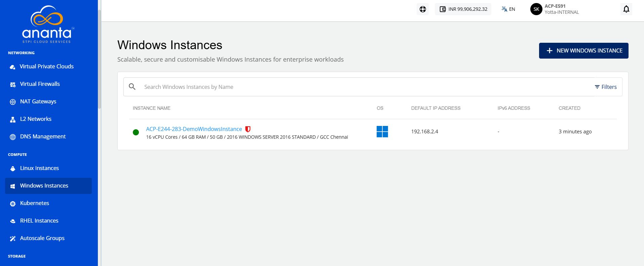This screenshot has width=644, height=266.
Task: Click the Autoscale Groups wand icon
Action: click(x=13, y=238)
